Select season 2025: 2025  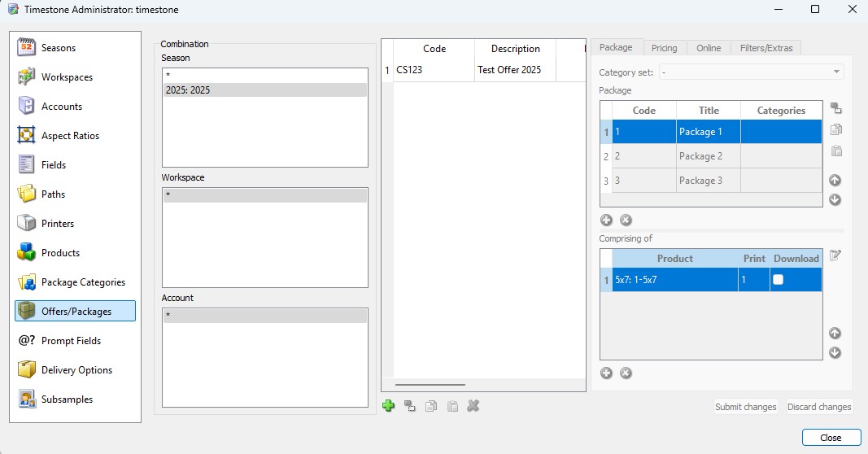[x=265, y=90]
